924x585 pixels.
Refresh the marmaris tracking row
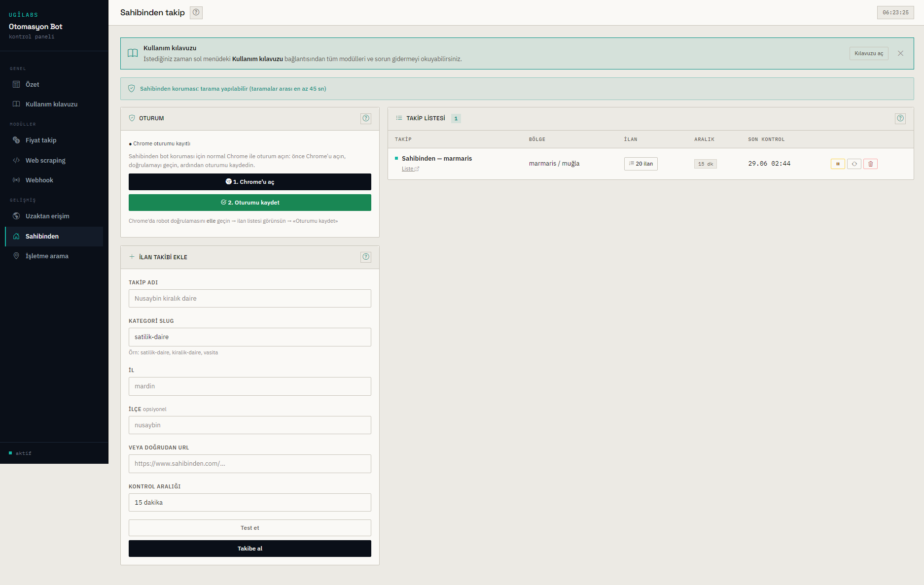(x=854, y=164)
